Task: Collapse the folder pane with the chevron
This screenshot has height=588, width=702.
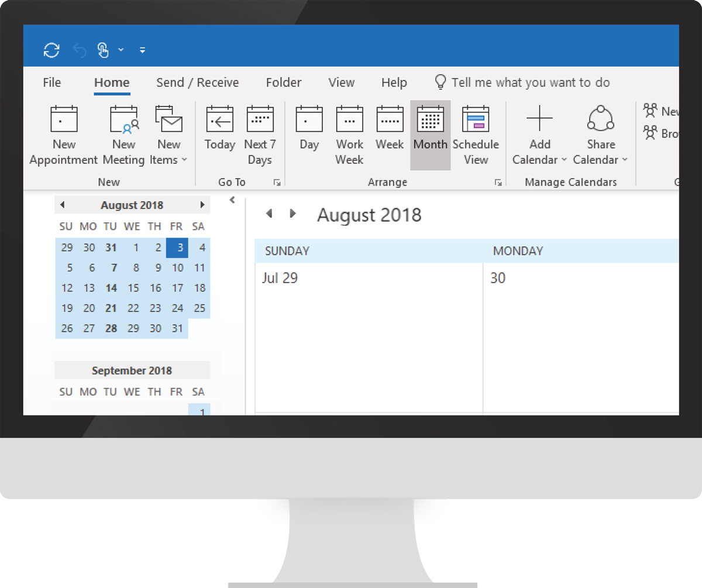Action: pos(232,200)
